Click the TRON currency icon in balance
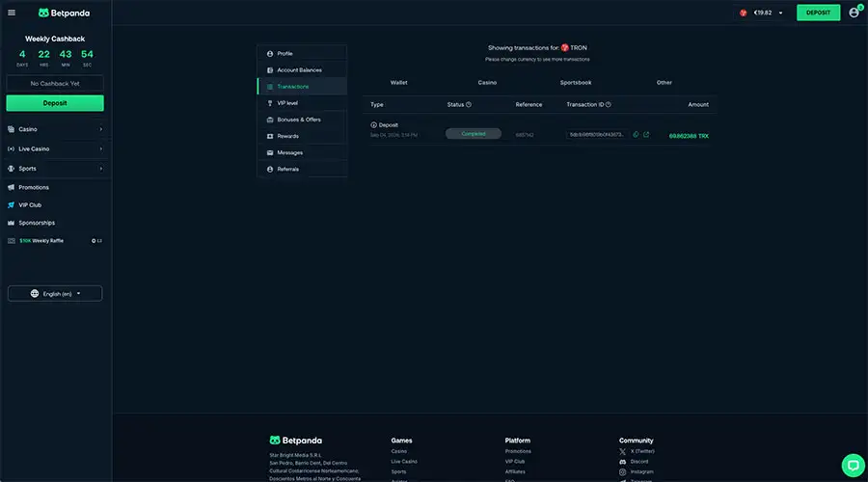 coord(744,13)
